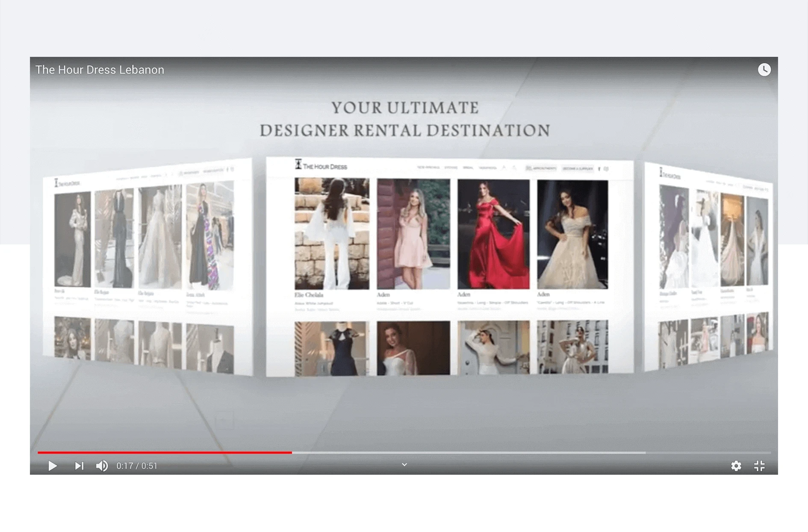Viewport: 808px width, 532px height.
Task: Open the New Arrivals menu item
Action: (x=428, y=168)
